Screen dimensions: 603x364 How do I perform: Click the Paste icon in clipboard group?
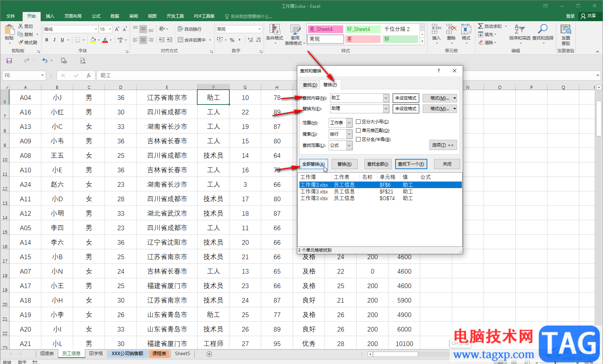[x=9, y=30]
